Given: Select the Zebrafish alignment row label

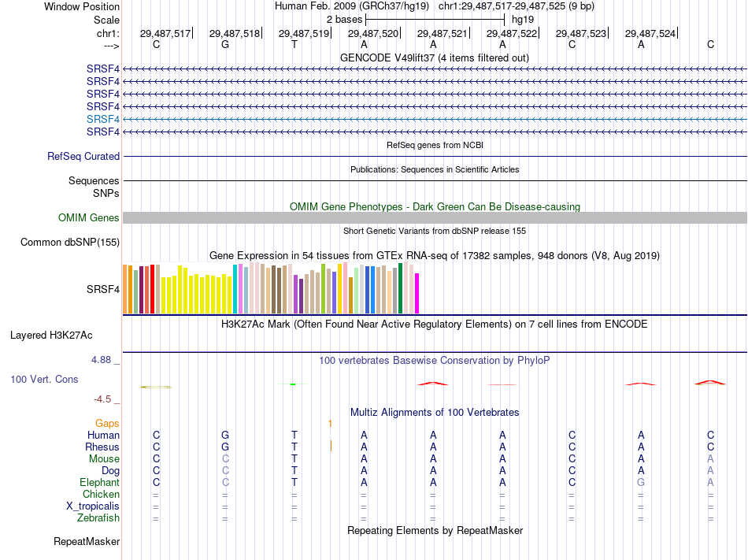Looking at the screenshot, I should point(98,518).
